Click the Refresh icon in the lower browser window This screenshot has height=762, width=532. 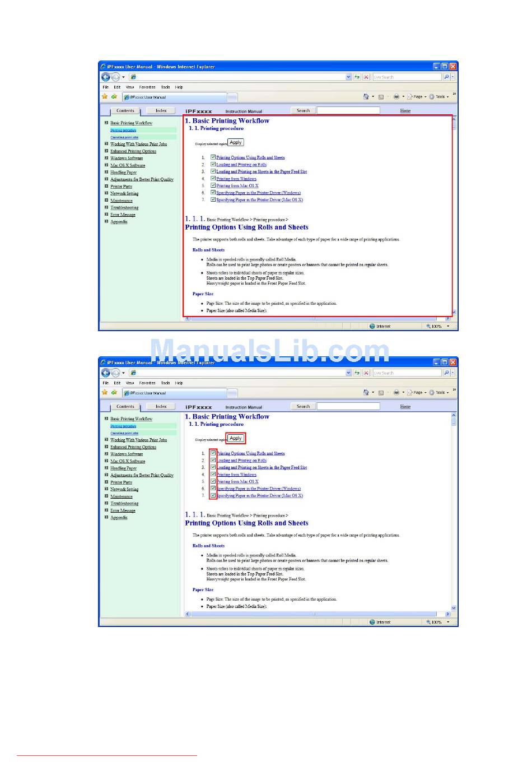pyautogui.click(x=357, y=373)
